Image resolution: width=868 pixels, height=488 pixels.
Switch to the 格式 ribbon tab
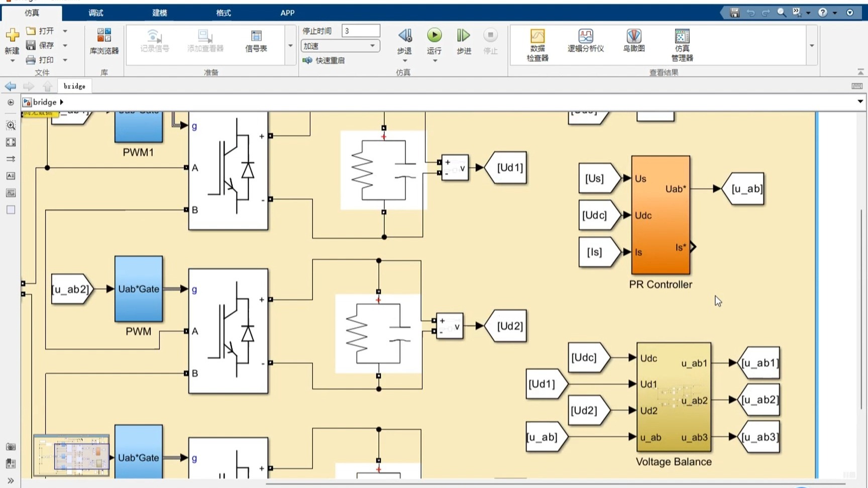[223, 13]
